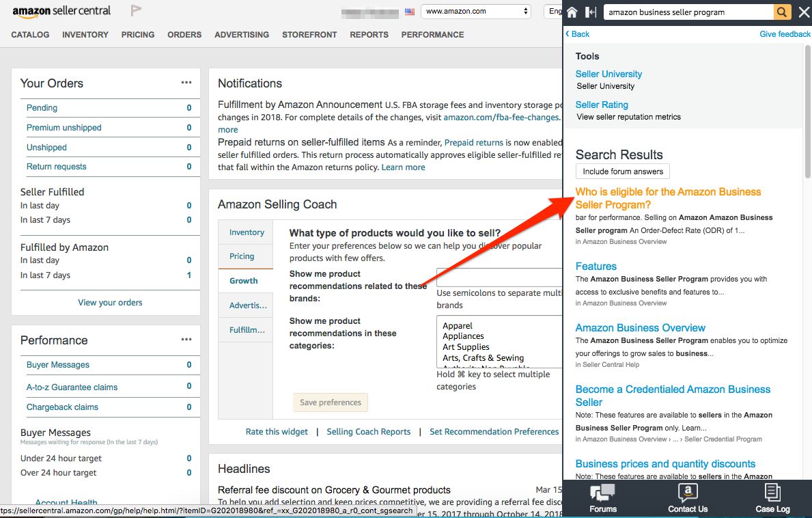Open Performance widget options menu
This screenshot has height=518, width=812.
(186, 339)
